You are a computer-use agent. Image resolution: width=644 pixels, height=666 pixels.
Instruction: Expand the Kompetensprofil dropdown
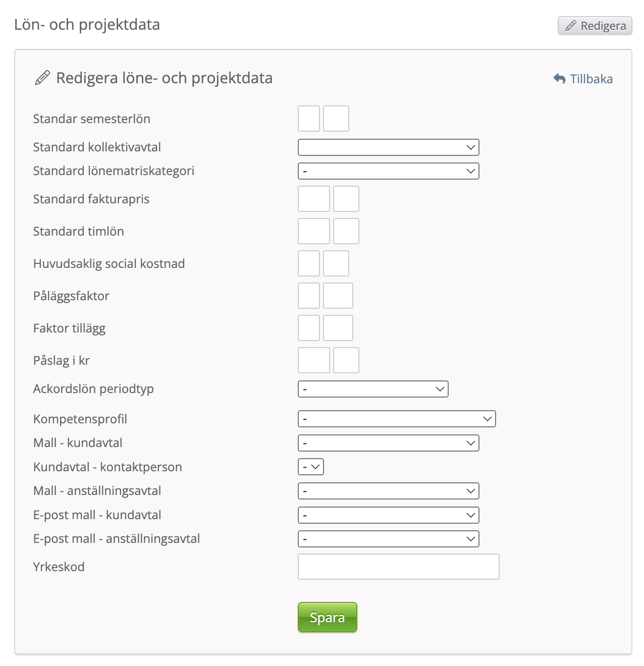(397, 419)
